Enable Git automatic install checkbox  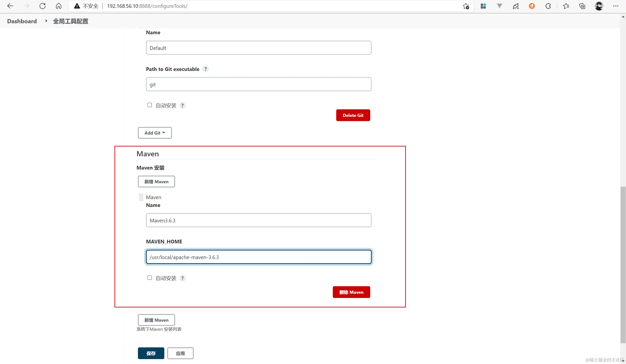coord(150,105)
